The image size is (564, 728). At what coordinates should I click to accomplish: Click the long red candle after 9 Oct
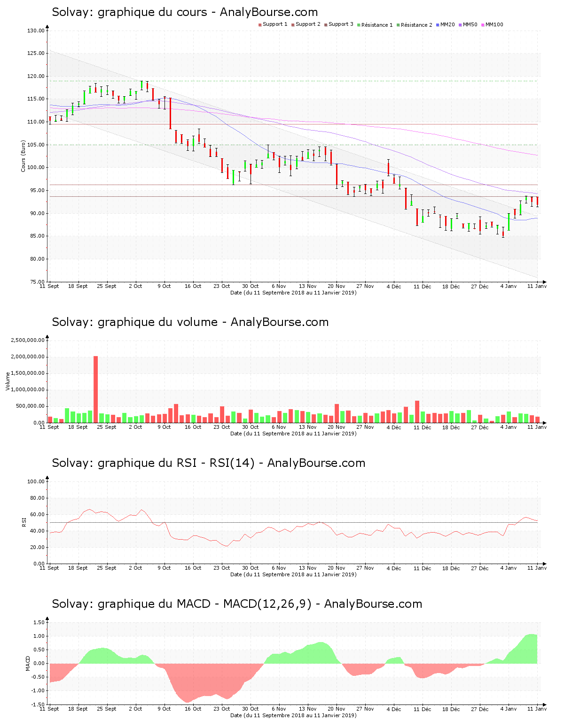click(x=170, y=113)
